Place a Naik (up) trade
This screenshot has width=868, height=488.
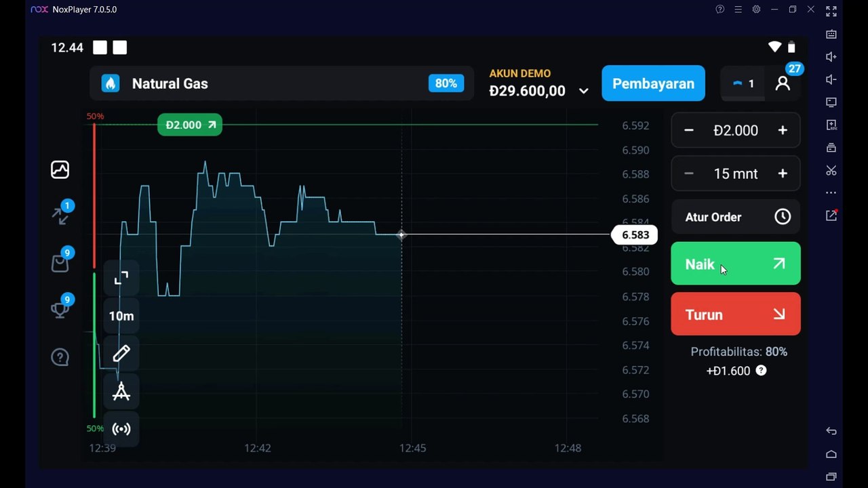click(x=736, y=264)
